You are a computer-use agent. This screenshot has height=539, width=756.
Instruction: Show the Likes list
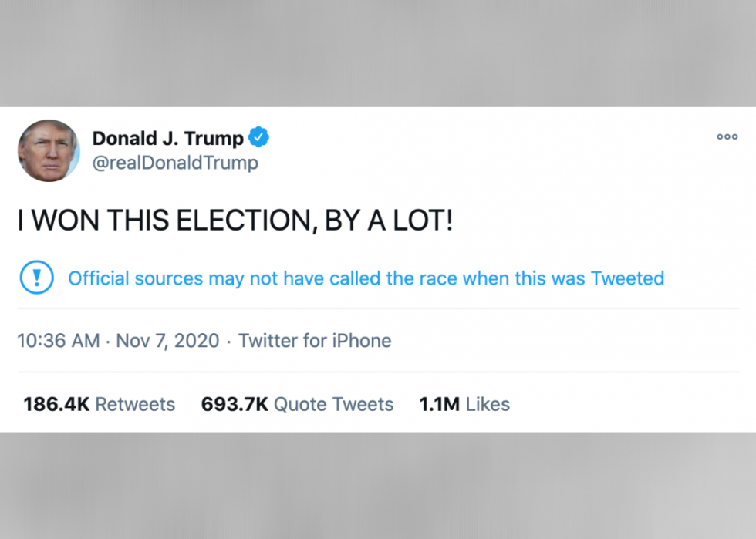coord(488,404)
